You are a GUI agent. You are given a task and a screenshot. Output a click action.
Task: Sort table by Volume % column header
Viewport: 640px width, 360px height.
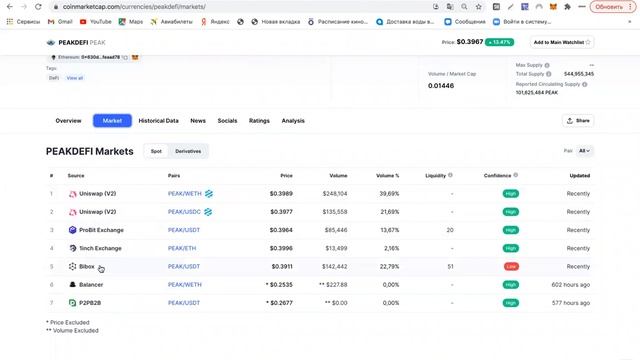[x=387, y=176]
